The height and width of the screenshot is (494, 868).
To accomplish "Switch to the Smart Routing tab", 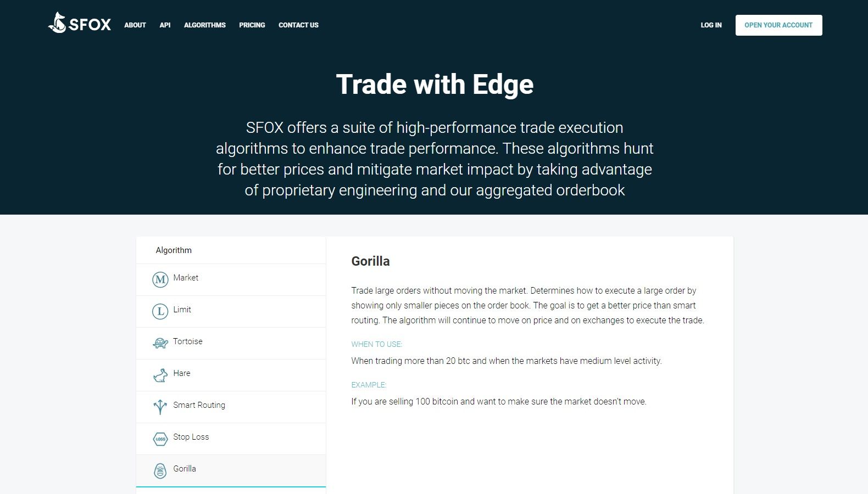I will click(231, 407).
